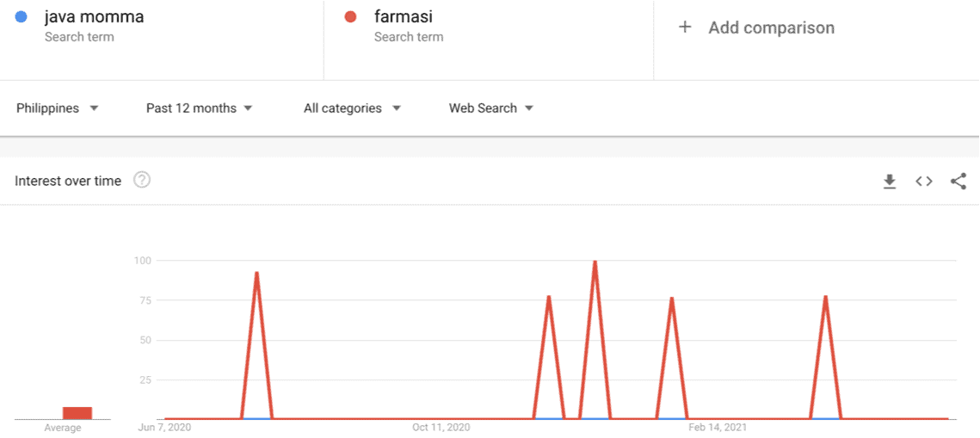Expand the Philippines region dropdown

click(x=58, y=108)
